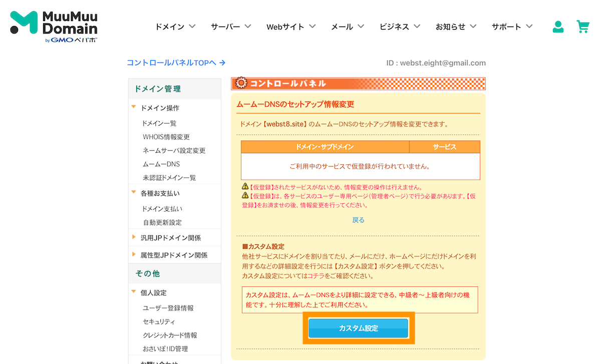This screenshot has width=601, height=364.
Task: Open ネームサーバ設定変更 in sidebar
Action: tap(174, 150)
